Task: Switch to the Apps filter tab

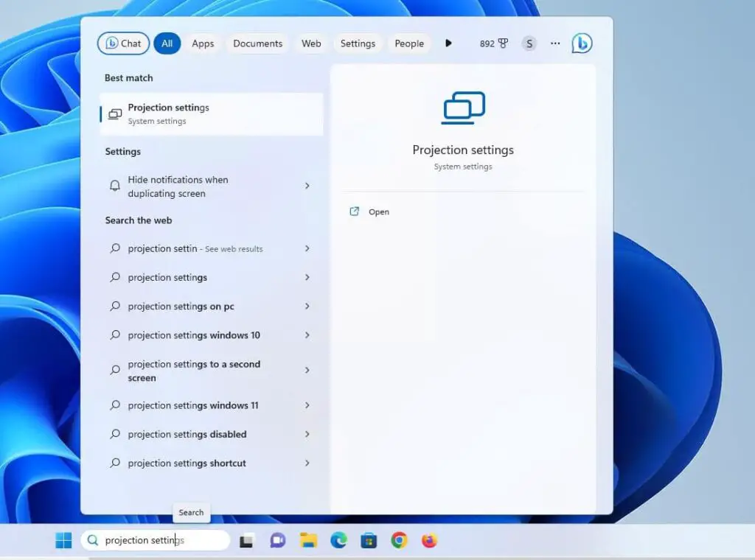Action: click(203, 43)
